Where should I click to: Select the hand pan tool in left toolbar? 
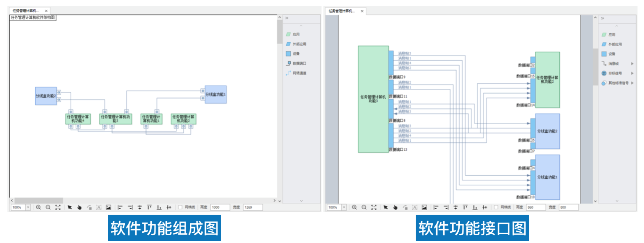pos(79,207)
